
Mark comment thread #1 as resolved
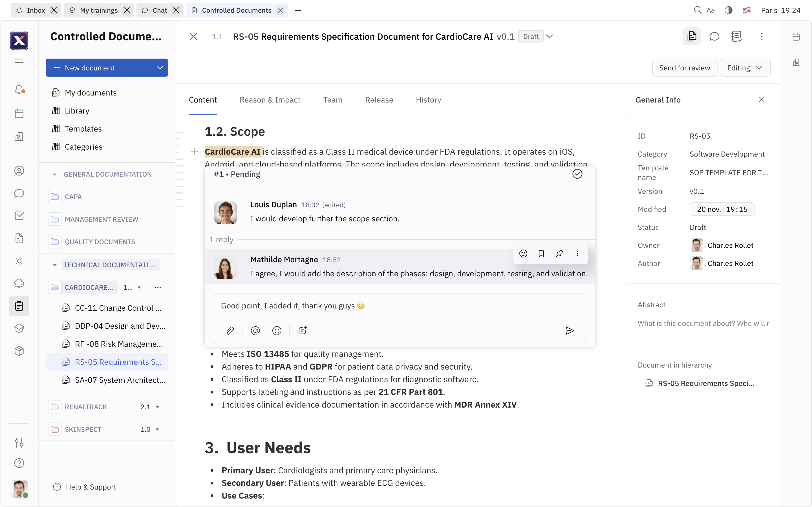pos(577,174)
